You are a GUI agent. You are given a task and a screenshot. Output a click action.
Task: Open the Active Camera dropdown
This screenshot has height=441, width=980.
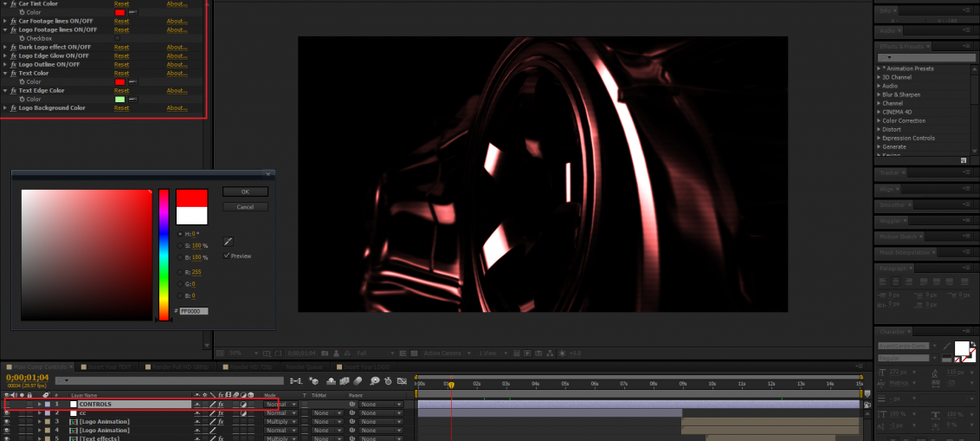(446, 353)
